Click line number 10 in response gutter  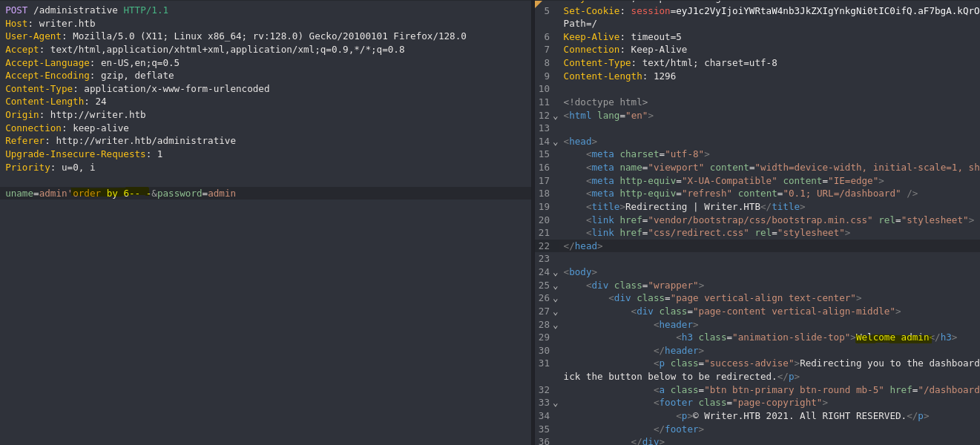click(544, 89)
